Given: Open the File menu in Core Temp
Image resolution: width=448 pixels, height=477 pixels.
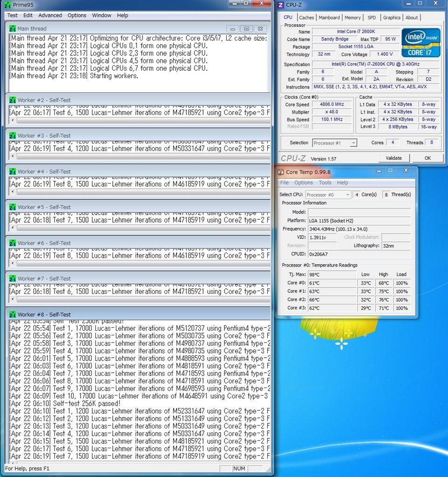Looking at the screenshot, I should tap(285, 183).
